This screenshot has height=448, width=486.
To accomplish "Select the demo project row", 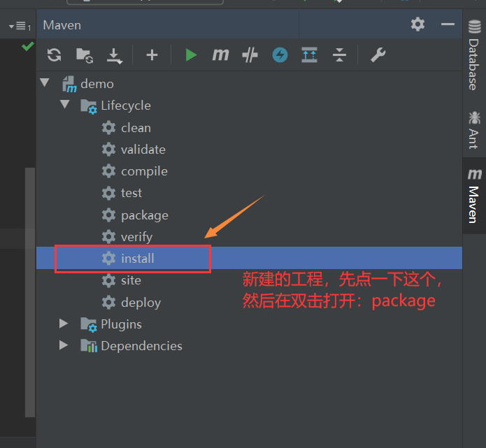I will pos(249,84).
